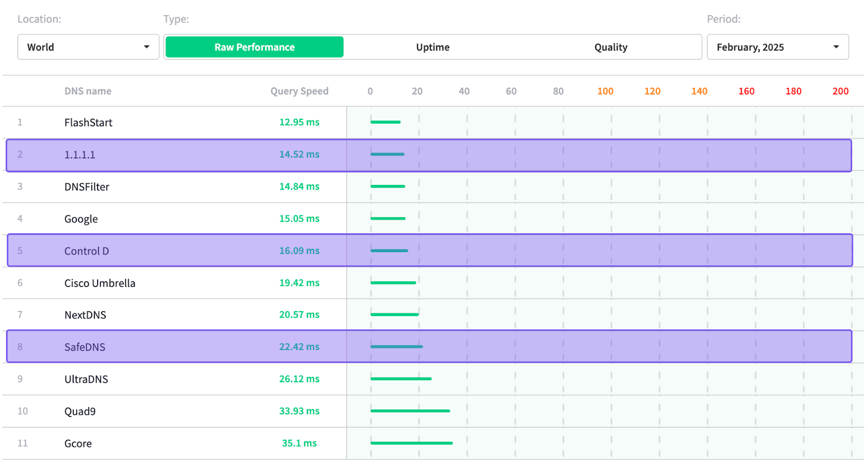
Task: Open the World location dropdown
Action: pos(88,47)
